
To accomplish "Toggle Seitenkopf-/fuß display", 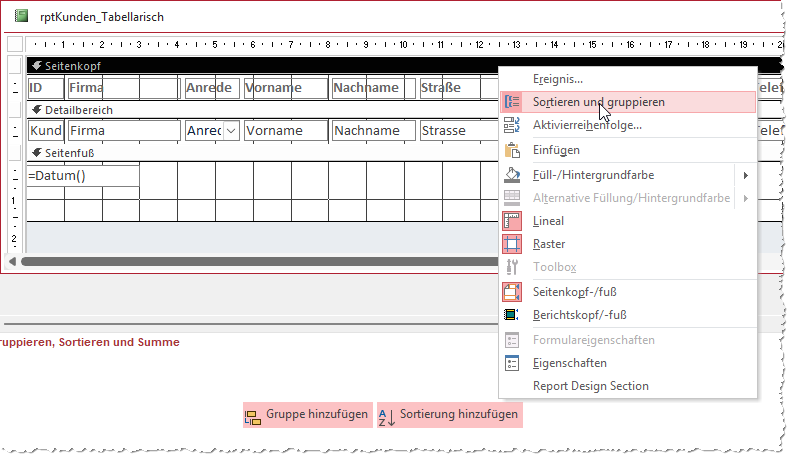I will pyautogui.click(x=512, y=292).
